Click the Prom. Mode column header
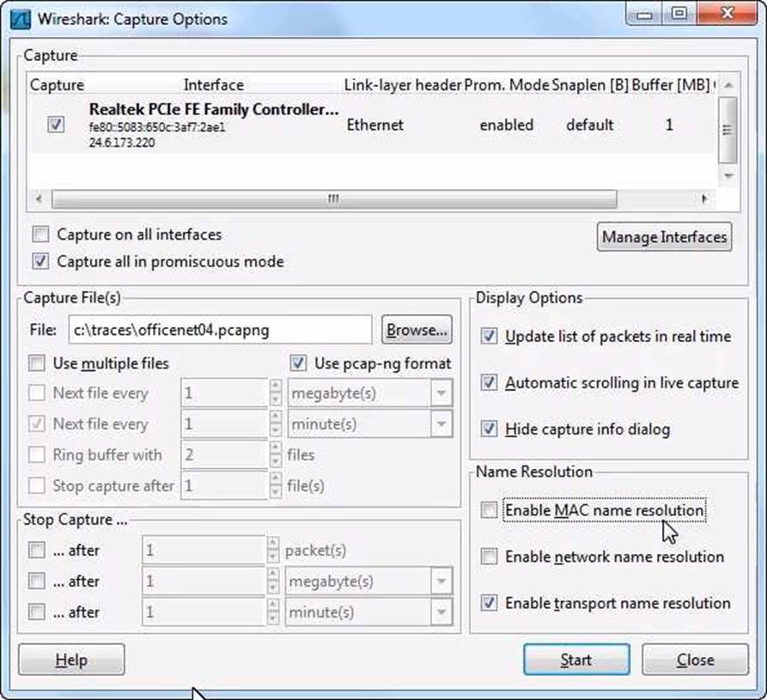 tap(507, 85)
